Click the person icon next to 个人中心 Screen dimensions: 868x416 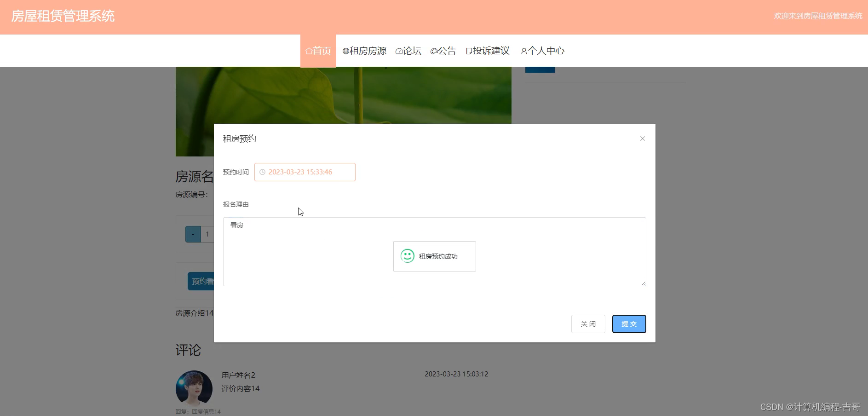(x=524, y=51)
